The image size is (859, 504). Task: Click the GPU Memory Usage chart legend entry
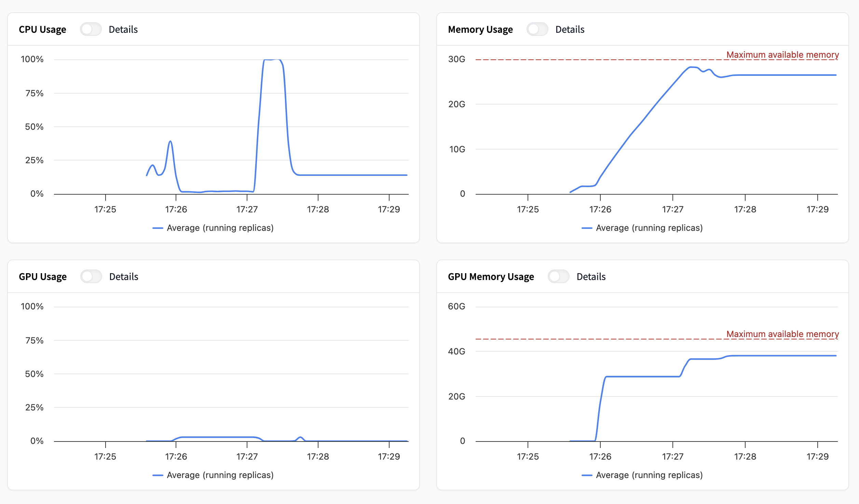pyautogui.click(x=649, y=475)
